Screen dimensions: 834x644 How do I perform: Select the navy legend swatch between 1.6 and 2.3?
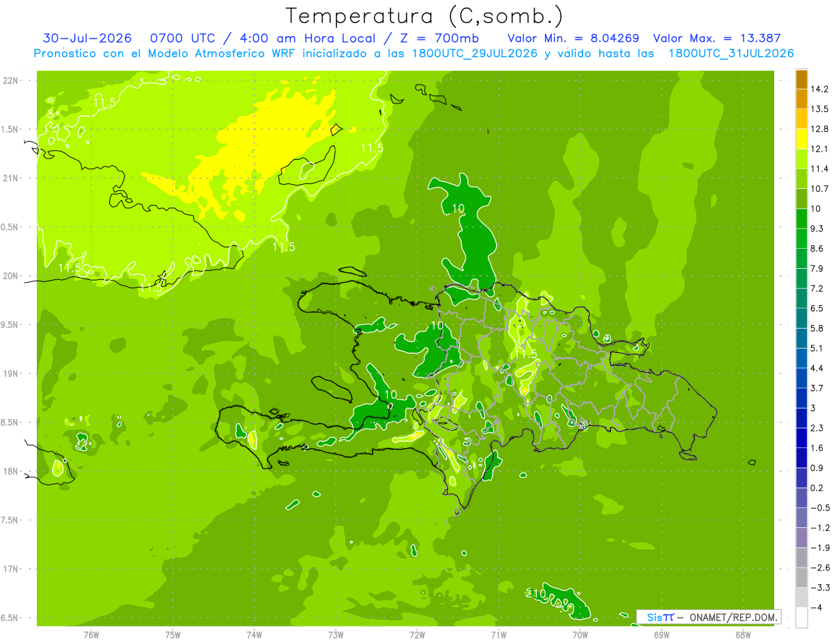pos(801,438)
